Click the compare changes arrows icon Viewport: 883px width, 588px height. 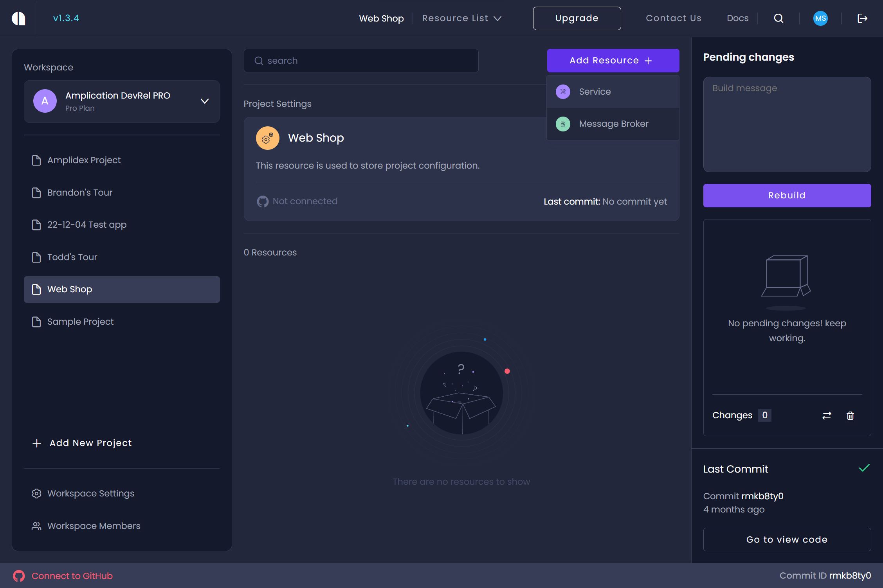[x=827, y=415]
